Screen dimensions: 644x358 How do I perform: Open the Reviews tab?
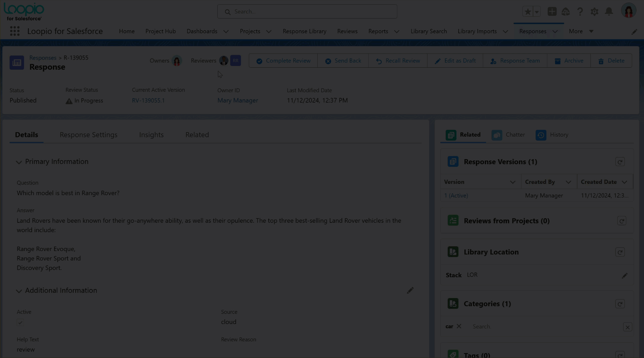pos(347,31)
